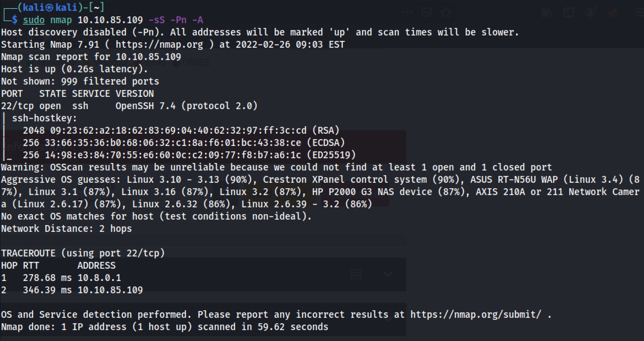
Task: Click the faint table icon beside traceroute
Action: (x=356, y=274)
